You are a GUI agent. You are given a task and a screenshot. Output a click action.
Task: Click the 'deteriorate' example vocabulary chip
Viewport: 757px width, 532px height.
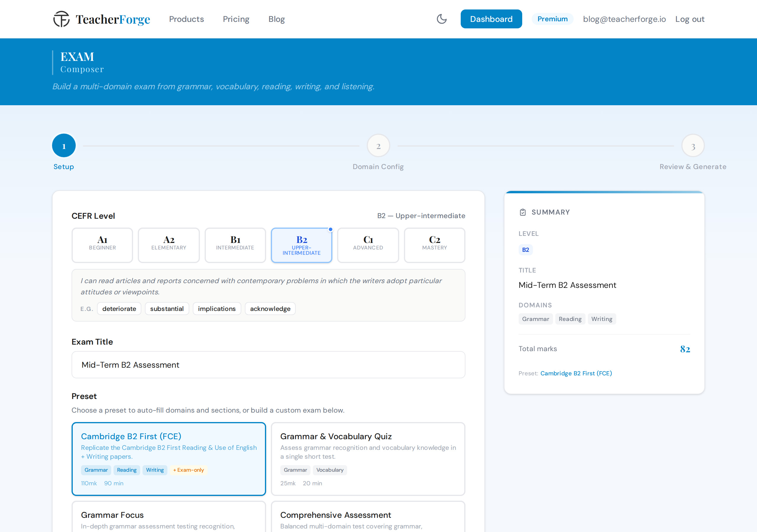click(x=119, y=309)
